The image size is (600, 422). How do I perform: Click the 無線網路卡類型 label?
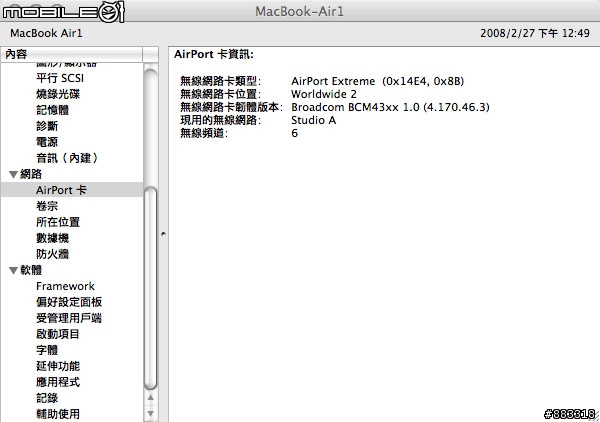pos(220,81)
